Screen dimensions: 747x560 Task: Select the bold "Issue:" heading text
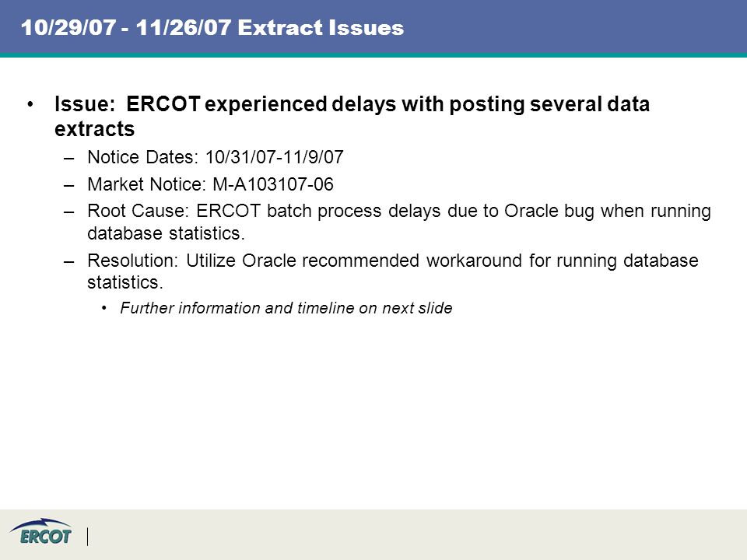pos(85,103)
